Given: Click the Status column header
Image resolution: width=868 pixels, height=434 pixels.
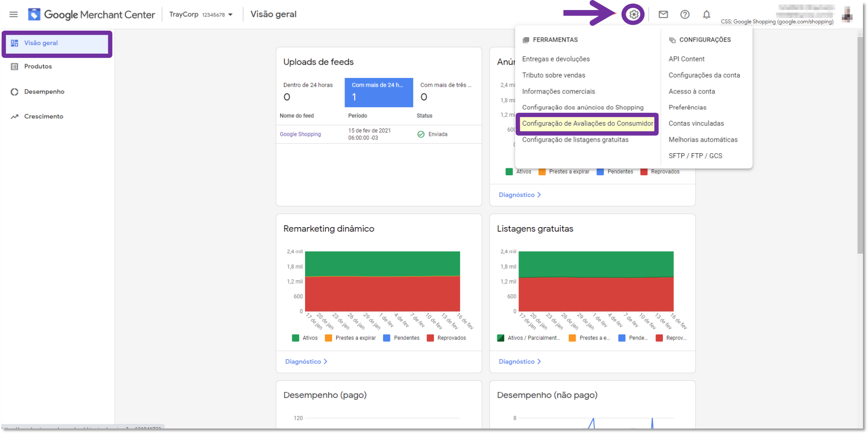Looking at the screenshot, I should coord(424,116).
